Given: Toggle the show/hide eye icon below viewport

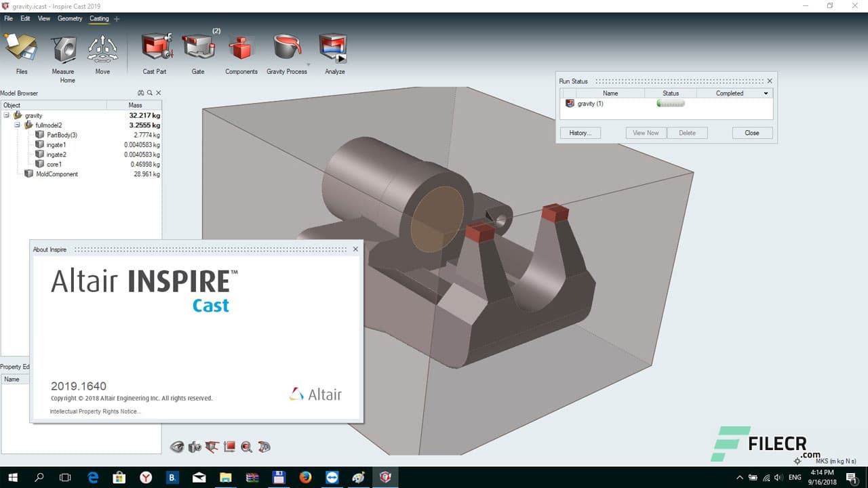Looking at the screenshot, I should pos(178,447).
